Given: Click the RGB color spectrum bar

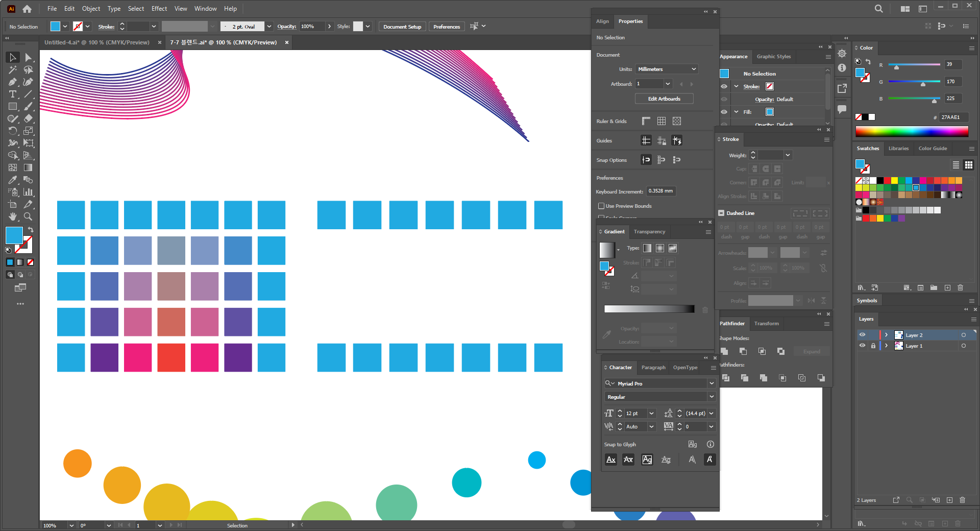Looking at the screenshot, I should tap(912, 132).
